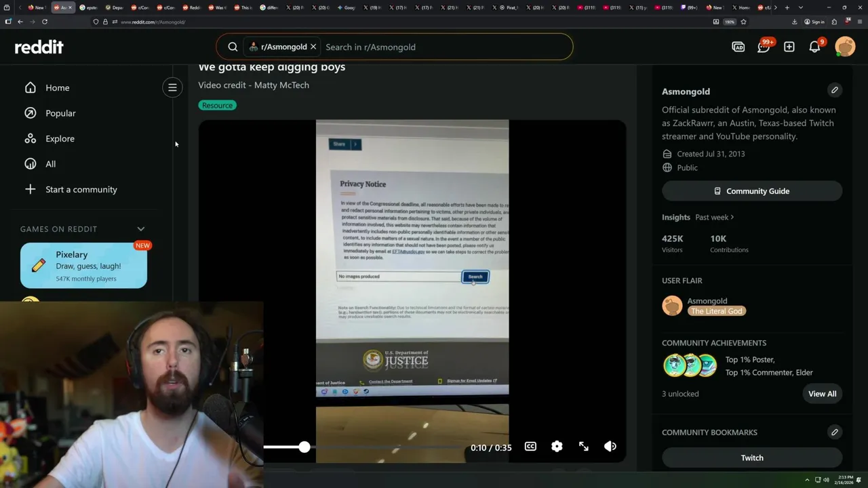Click the create post plus icon
Viewport: 868px width, 488px height.
coord(789,47)
